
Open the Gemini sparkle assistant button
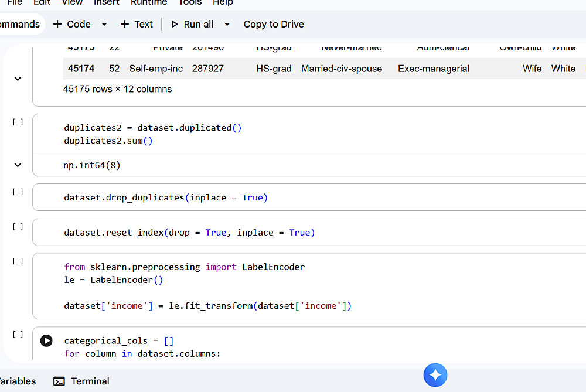435,375
